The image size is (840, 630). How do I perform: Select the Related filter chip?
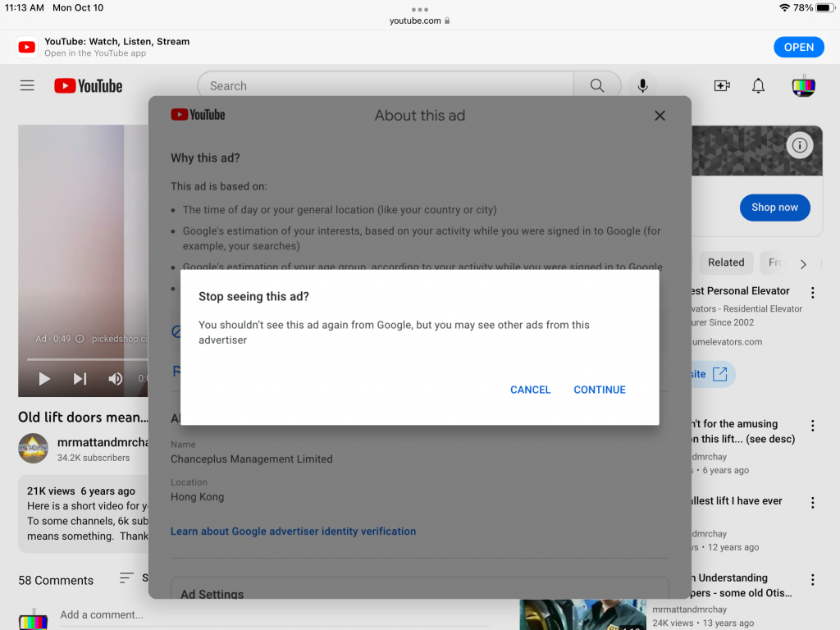pos(726,262)
